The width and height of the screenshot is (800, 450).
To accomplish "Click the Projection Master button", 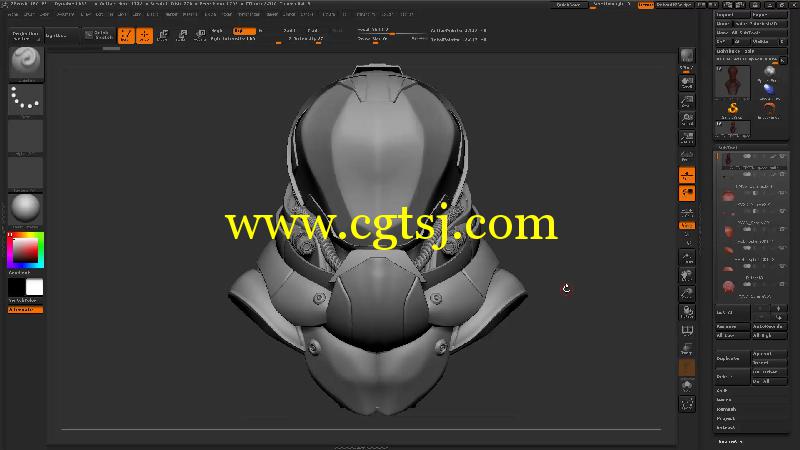I will point(26,36).
